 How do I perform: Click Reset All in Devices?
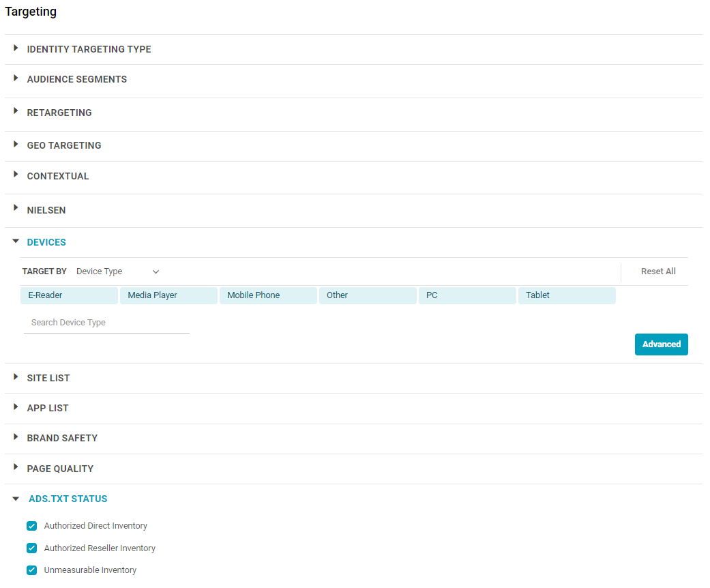pyautogui.click(x=657, y=271)
